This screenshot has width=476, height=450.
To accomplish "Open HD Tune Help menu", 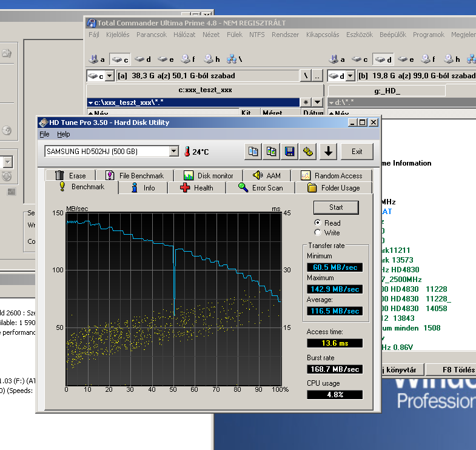I will pos(64,134).
